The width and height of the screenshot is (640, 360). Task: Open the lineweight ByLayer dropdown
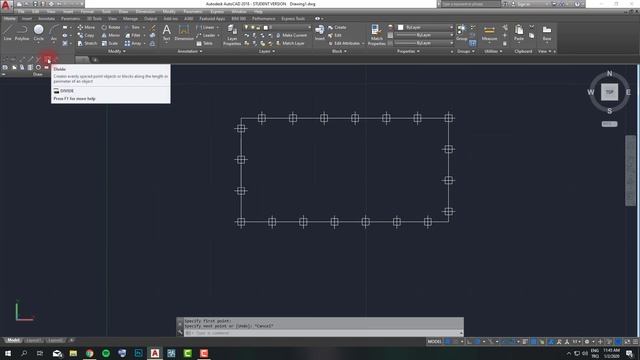click(x=425, y=35)
